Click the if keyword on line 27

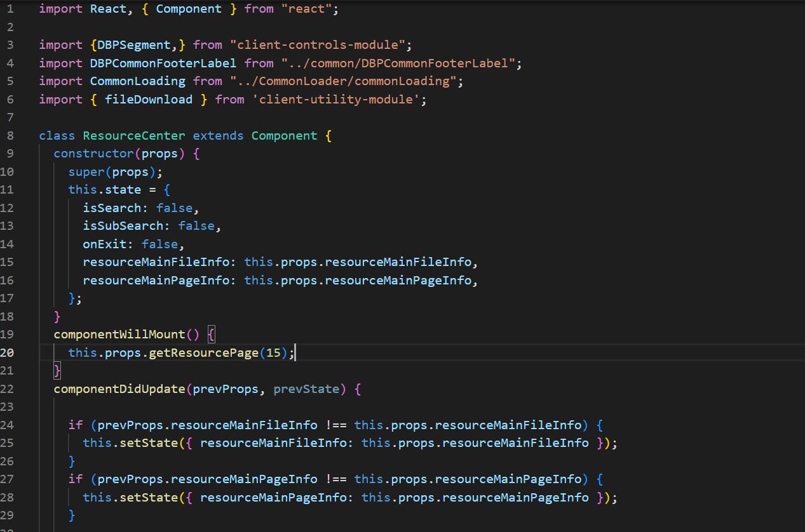(x=76, y=479)
